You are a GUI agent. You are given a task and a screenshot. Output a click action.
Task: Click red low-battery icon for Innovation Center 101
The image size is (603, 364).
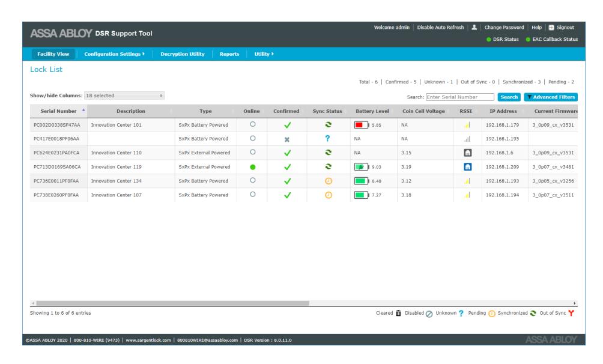361,125
